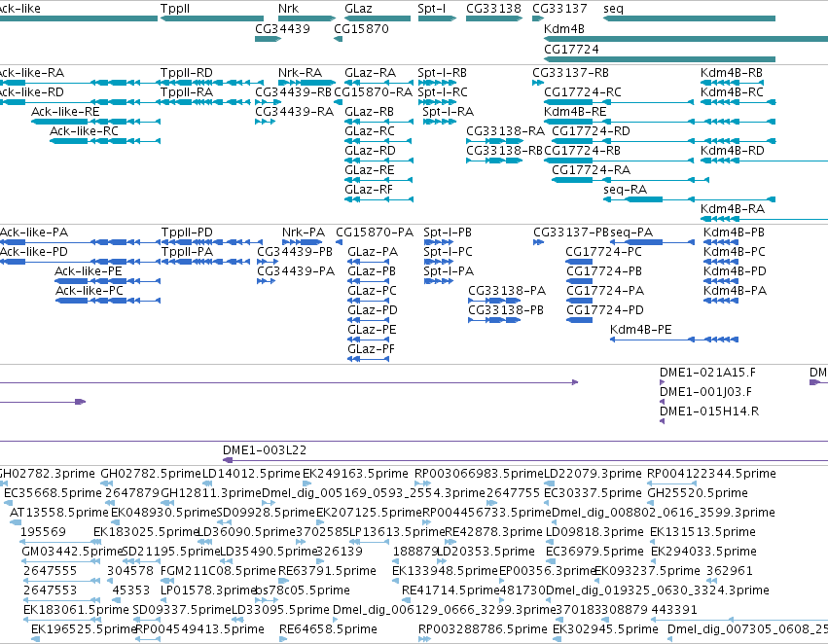Click the Kdm4B-RD transcript label

click(x=732, y=151)
